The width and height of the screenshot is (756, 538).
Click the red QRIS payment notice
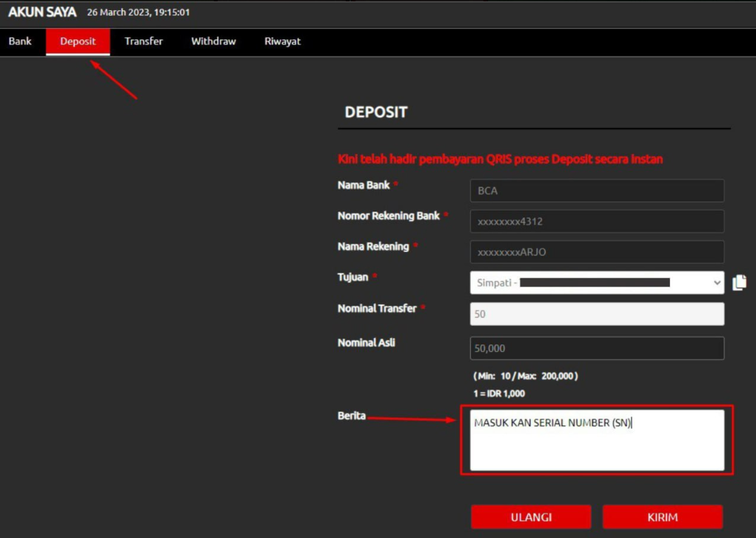(500, 159)
